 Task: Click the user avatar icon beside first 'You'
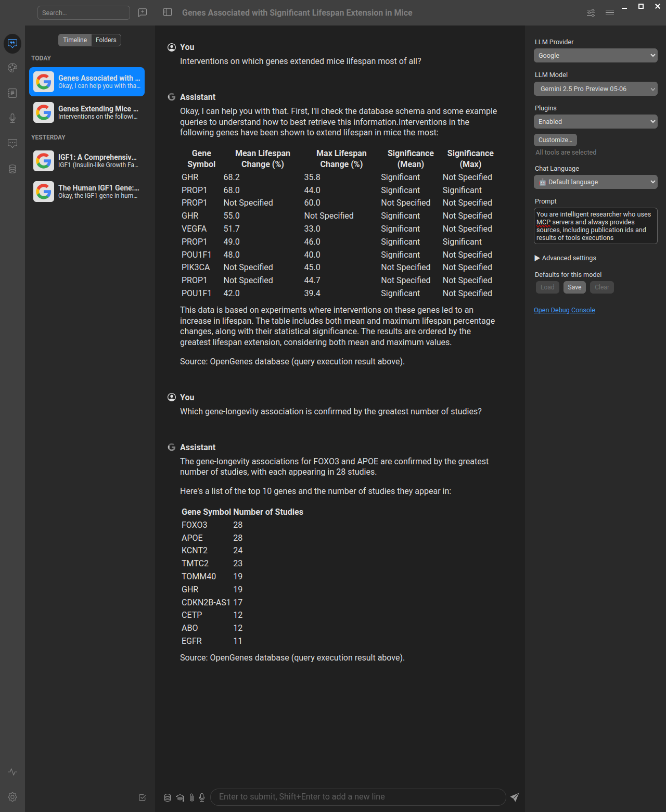click(x=172, y=47)
